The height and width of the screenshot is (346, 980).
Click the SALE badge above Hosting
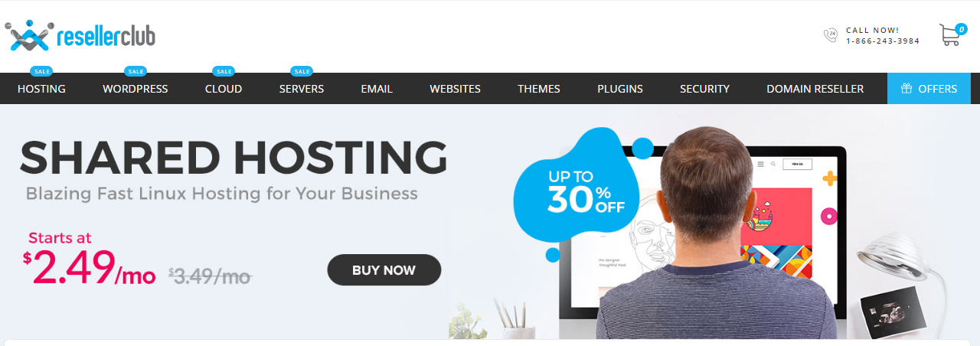[x=41, y=71]
